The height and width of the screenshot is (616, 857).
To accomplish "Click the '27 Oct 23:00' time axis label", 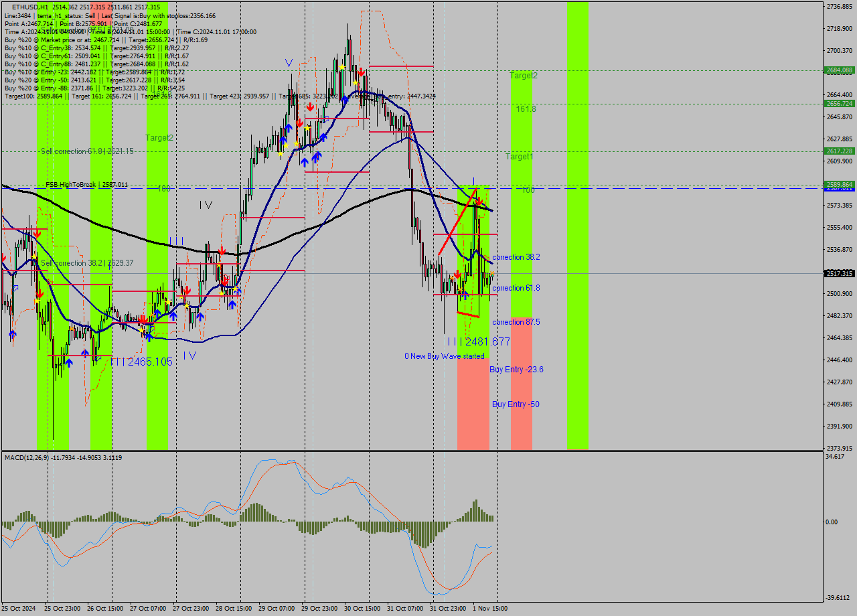I will pyautogui.click(x=191, y=609).
